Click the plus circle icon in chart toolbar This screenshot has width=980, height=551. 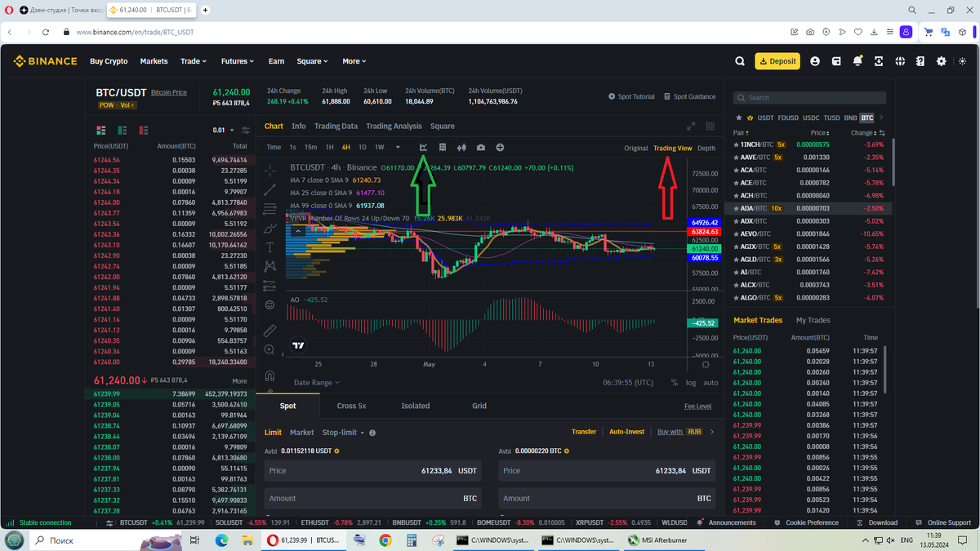[x=500, y=148]
